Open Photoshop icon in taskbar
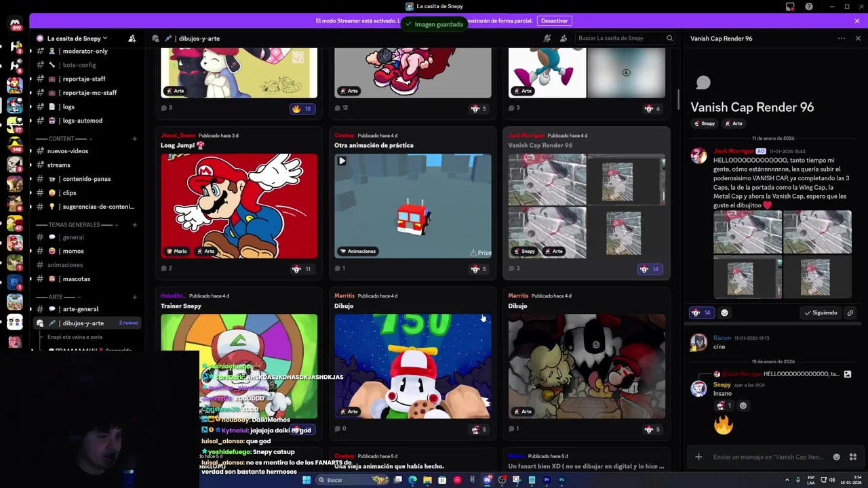868x488 pixels. point(561,480)
